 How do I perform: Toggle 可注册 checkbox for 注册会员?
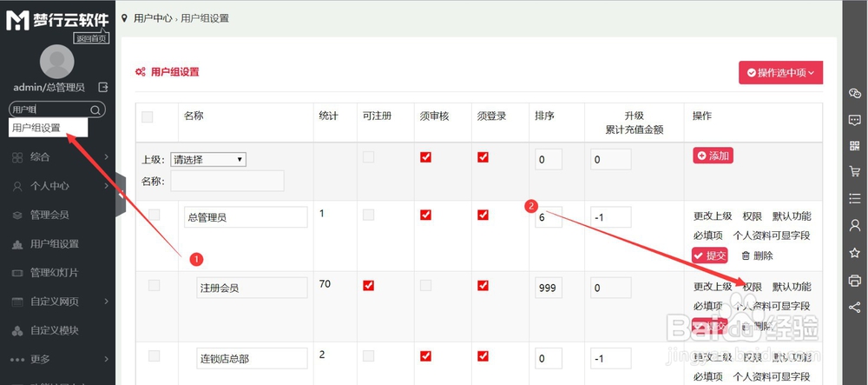click(368, 285)
